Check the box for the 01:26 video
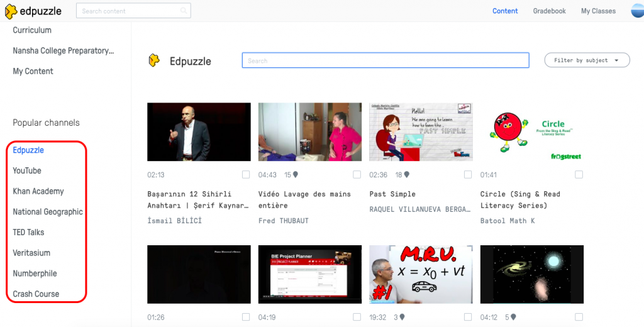Image resolution: width=644 pixels, height=327 pixels. pyautogui.click(x=246, y=317)
